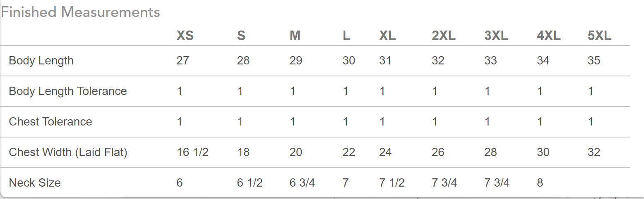The width and height of the screenshot is (644, 199).
Task: Click the XS chest width value 16 1/2
Action: (192, 152)
